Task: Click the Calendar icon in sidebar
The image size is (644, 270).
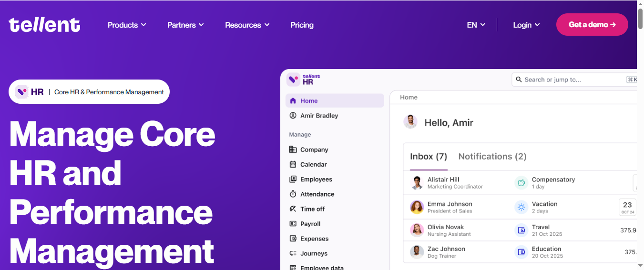Action: (293, 164)
